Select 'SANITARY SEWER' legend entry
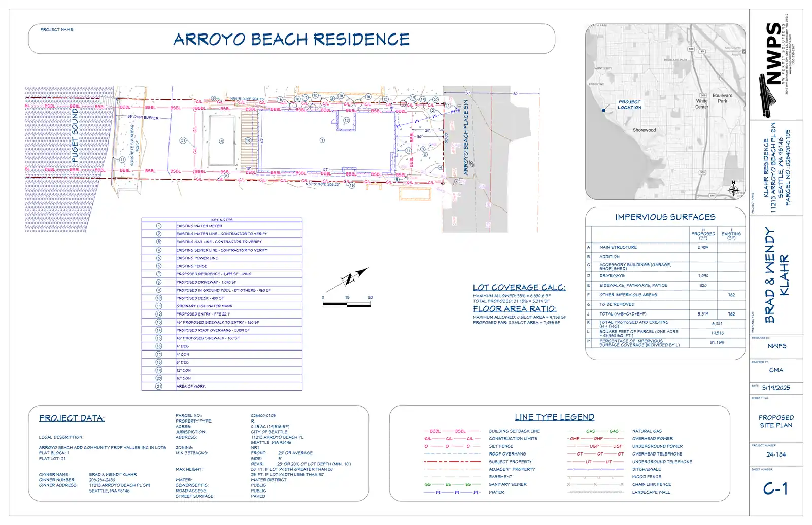The height and width of the screenshot is (525, 812). [507, 484]
